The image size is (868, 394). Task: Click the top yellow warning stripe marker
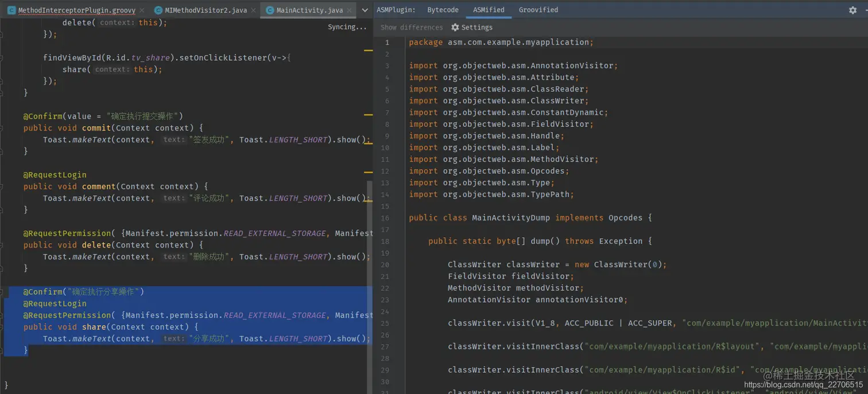(369, 51)
